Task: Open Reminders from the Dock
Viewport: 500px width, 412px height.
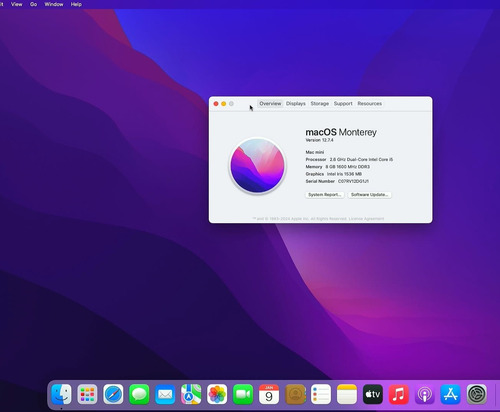Action: pos(321,394)
